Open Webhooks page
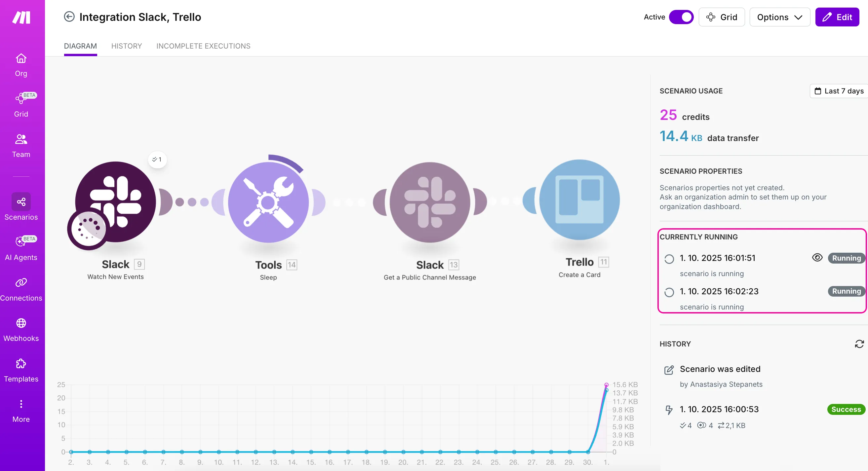Screen dimensions: 868x471 [21, 330]
